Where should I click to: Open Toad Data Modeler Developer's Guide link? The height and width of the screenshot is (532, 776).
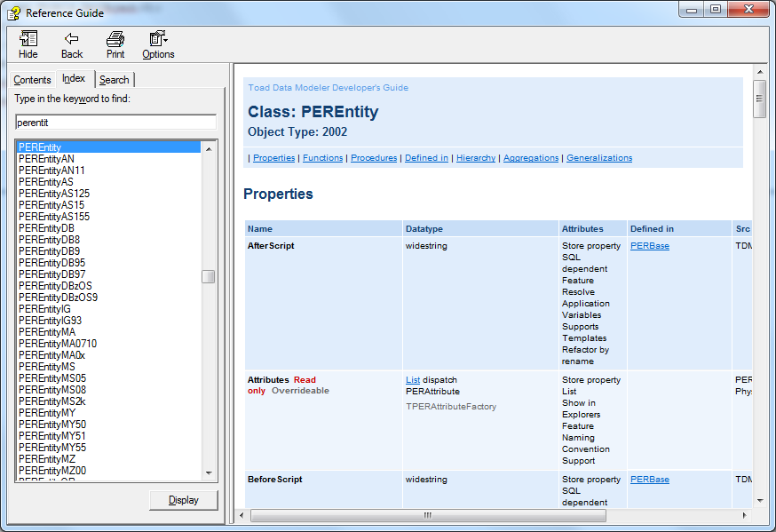pyautogui.click(x=329, y=88)
